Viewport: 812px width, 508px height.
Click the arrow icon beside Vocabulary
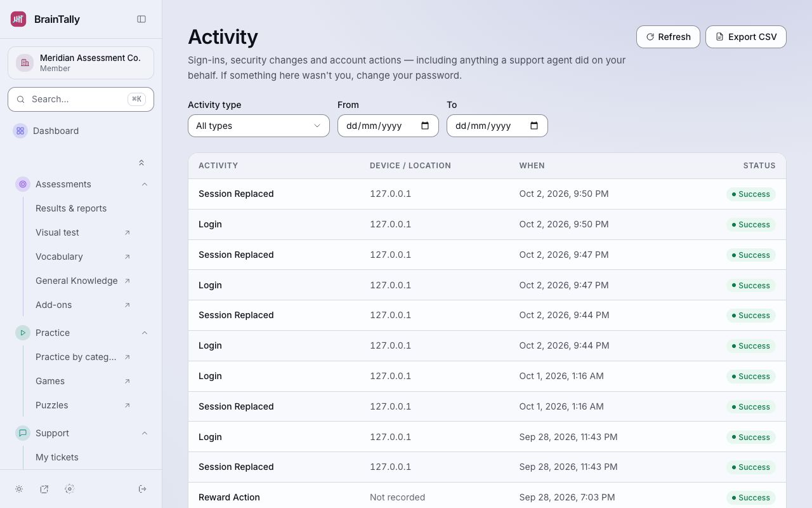click(128, 257)
